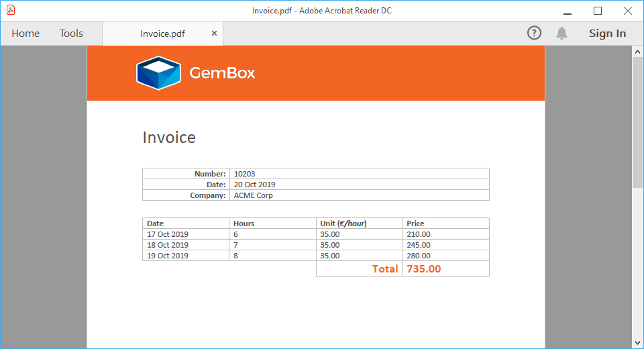Minimize the Acrobat Reader window
The image size is (644, 349).
[x=568, y=11]
